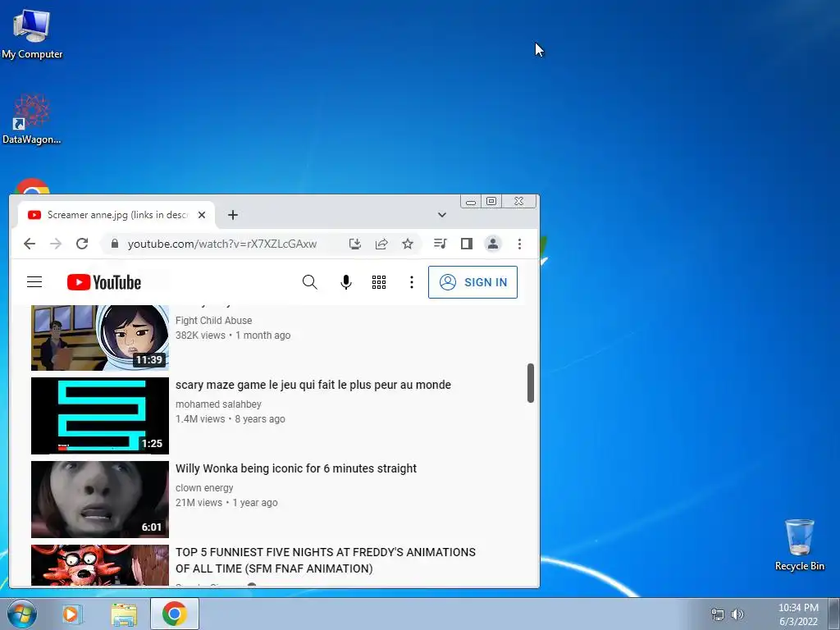Select the Recycle Bin desktop icon
This screenshot has width=840, height=630.
tap(799, 545)
